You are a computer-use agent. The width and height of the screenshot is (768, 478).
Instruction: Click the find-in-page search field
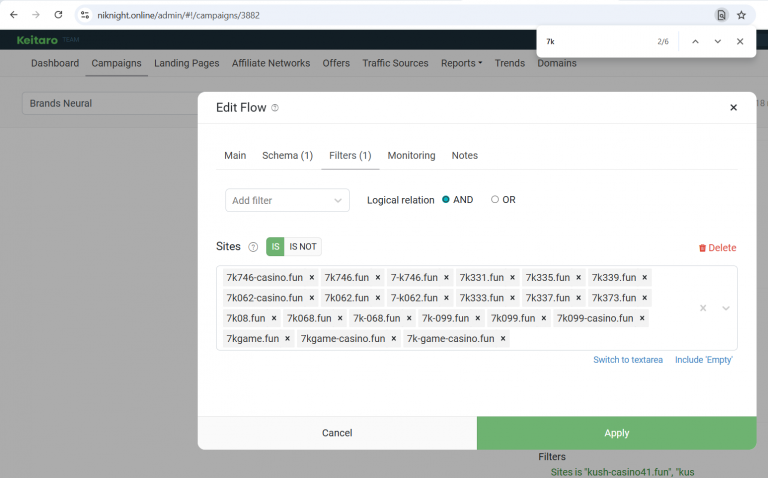pos(598,42)
